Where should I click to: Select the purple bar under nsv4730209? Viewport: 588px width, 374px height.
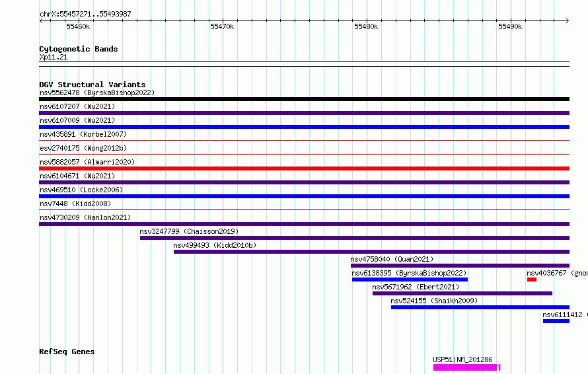[304, 224]
